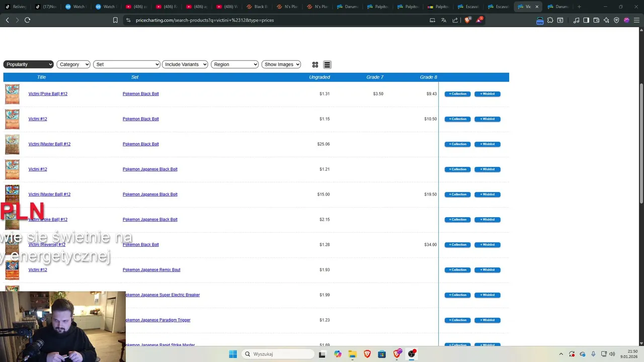Screen dimensions: 644x362
Task: Switch to last Darumaka tab
Action: (558, 7)
